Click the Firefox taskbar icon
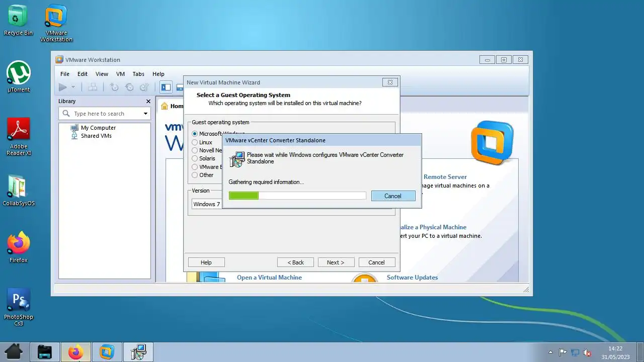Image resolution: width=644 pixels, height=362 pixels. coord(76,352)
